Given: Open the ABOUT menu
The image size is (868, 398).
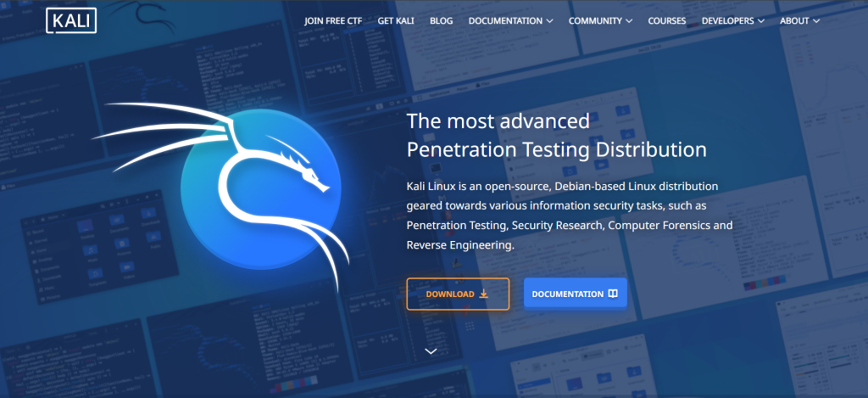Looking at the screenshot, I should pyautogui.click(x=794, y=21).
